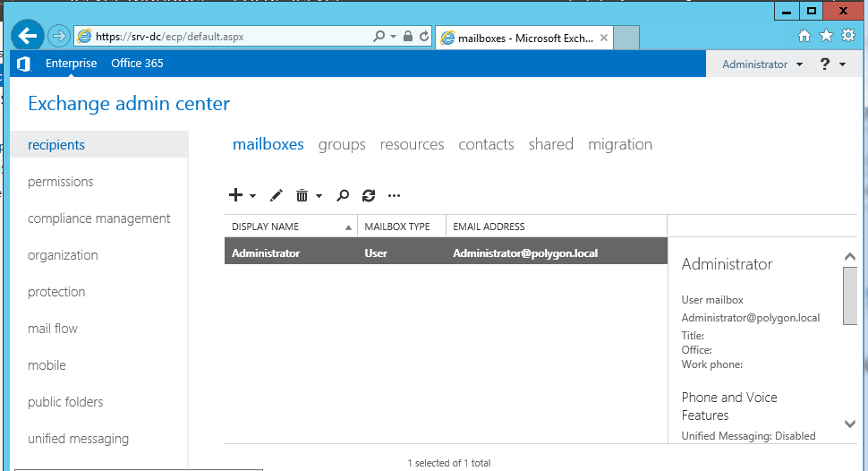Switch to the resources tab

click(x=412, y=144)
